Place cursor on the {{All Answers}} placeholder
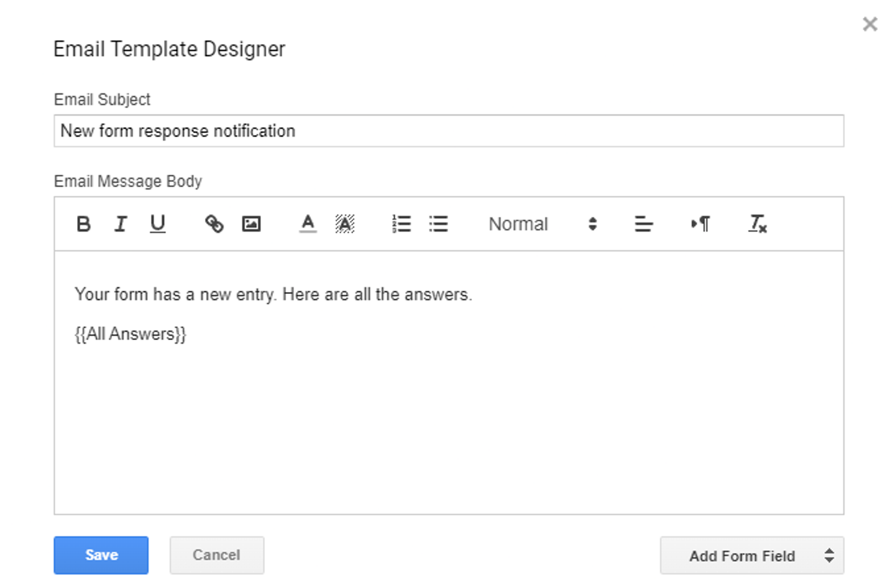Screen dimensions: 895x588 131,334
